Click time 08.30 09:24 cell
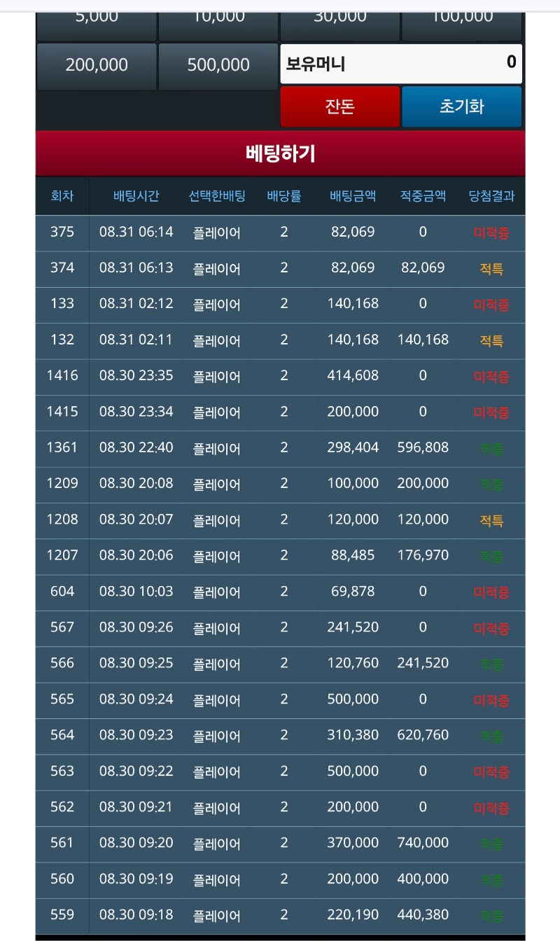Image resolution: width=560 pixels, height=941 pixels. click(x=136, y=699)
